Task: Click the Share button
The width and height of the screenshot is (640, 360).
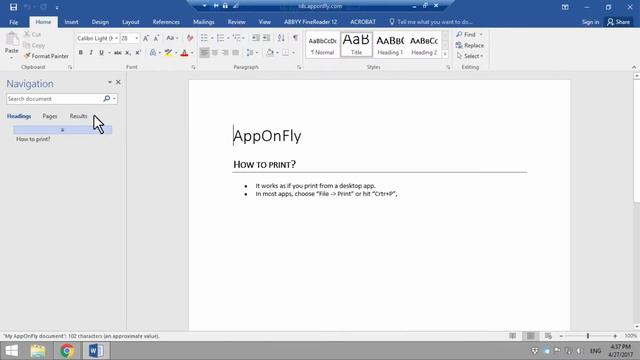Action: click(618, 22)
